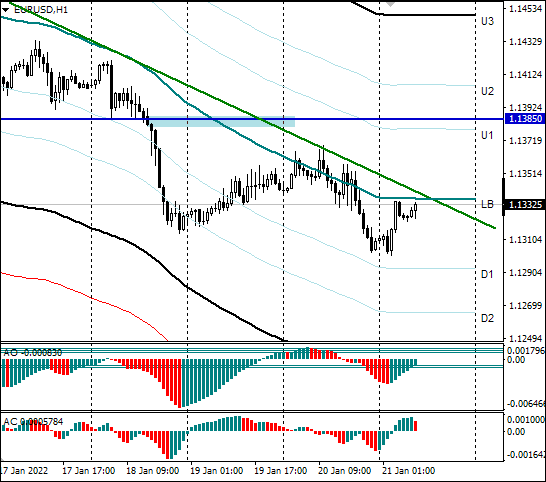546x482 pixels.
Task: Click the current price label 1.13325
Action: (525, 204)
